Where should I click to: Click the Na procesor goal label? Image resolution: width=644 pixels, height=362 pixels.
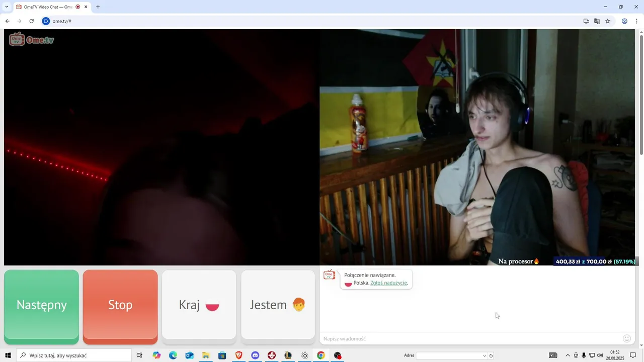[519, 261]
